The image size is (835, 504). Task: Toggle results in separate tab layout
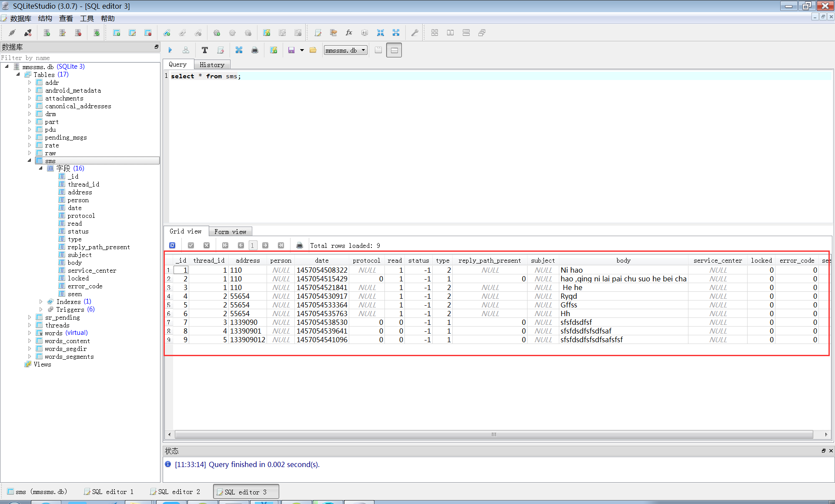click(378, 50)
